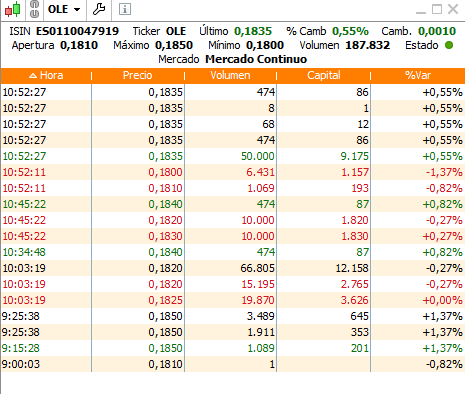Sort by the %Var column header

(x=418, y=75)
